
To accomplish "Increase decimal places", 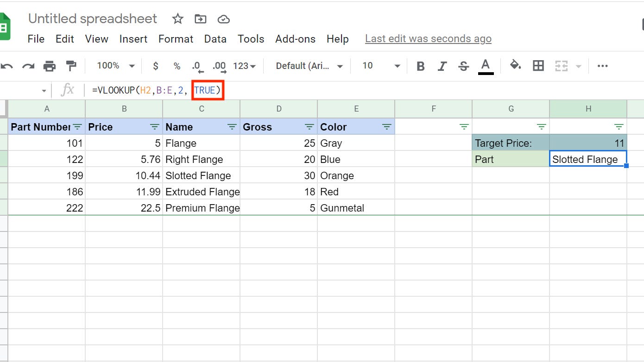I will [219, 67].
